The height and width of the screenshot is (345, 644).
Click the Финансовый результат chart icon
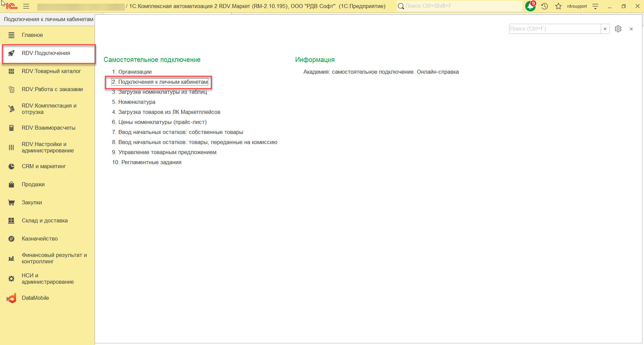(x=11, y=258)
